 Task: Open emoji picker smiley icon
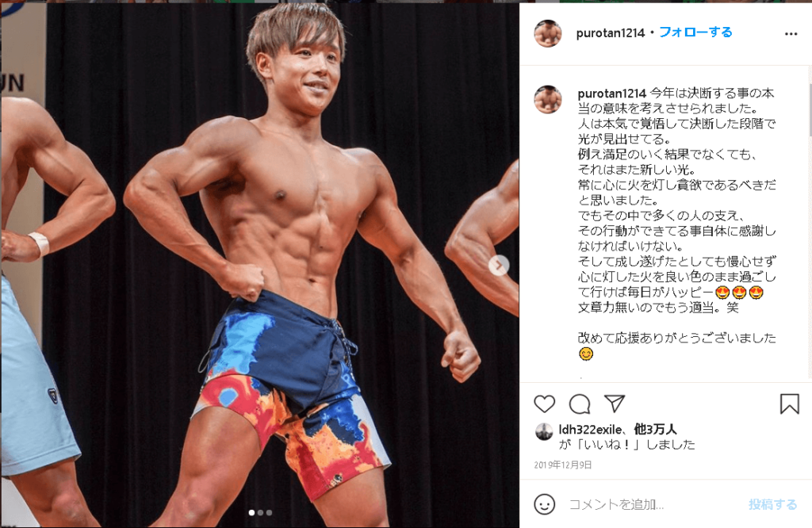544,504
